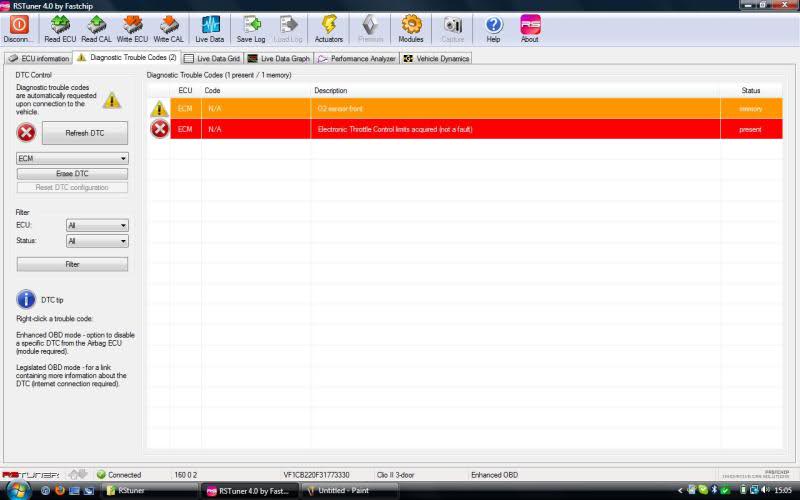
Task: Click the Read ECU toolbar icon
Action: (x=60, y=27)
